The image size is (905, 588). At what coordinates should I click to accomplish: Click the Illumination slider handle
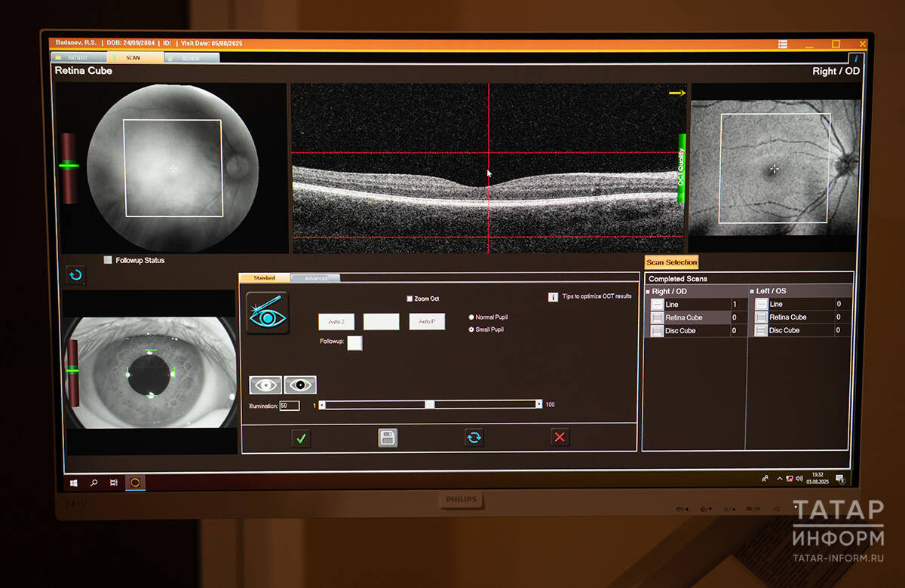[429, 405]
